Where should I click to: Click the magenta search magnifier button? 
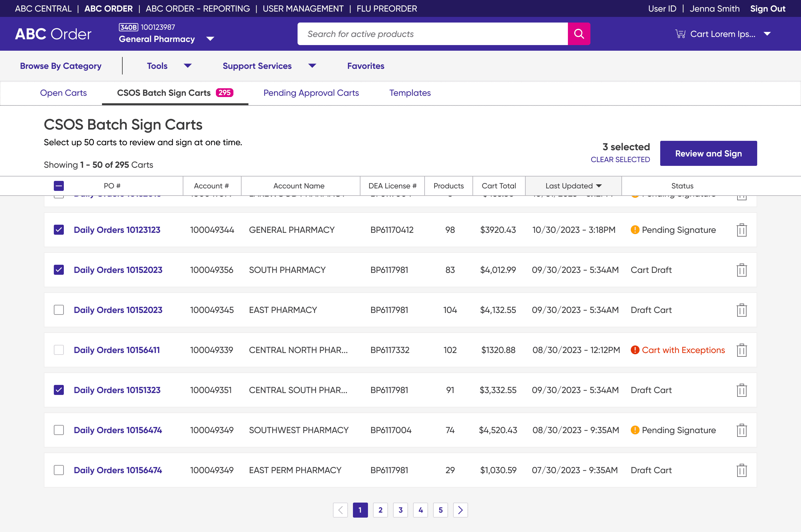579,33
